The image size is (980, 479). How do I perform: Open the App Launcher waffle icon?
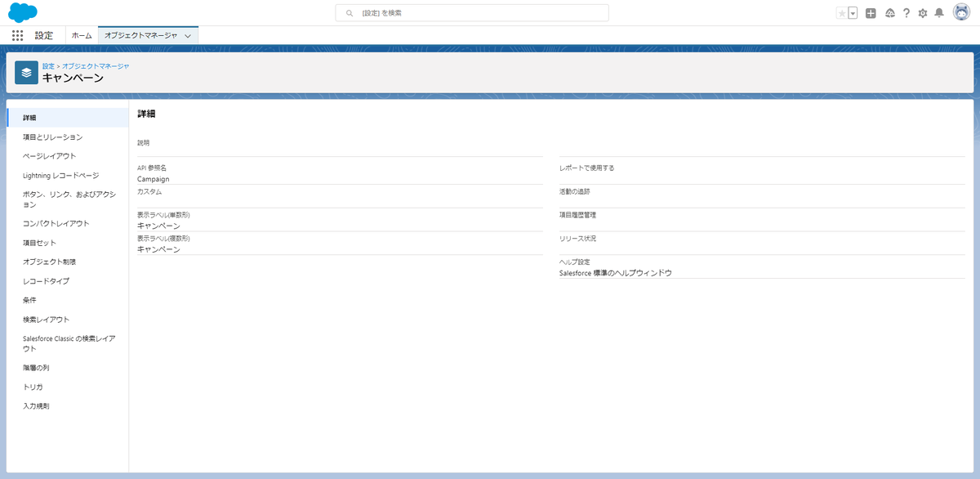tap(16, 34)
